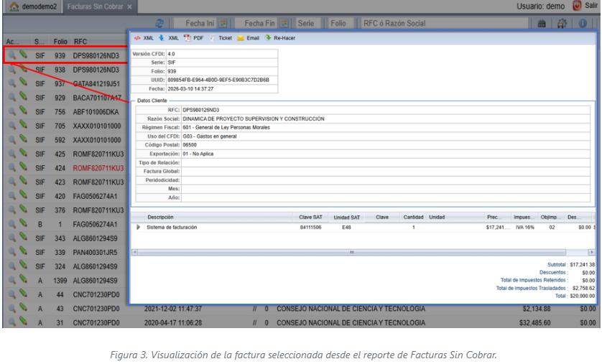Click the Email option in invoice toolbar

pos(248,37)
